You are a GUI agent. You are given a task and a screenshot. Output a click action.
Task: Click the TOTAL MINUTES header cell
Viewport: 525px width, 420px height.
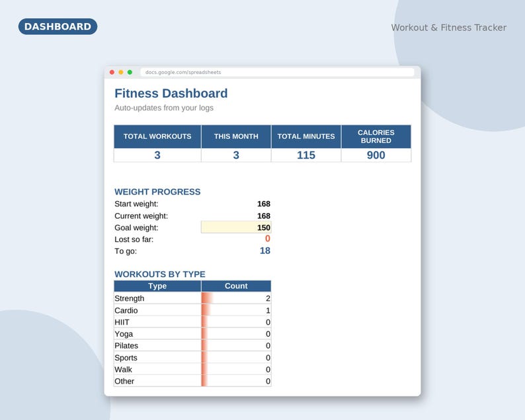306,137
